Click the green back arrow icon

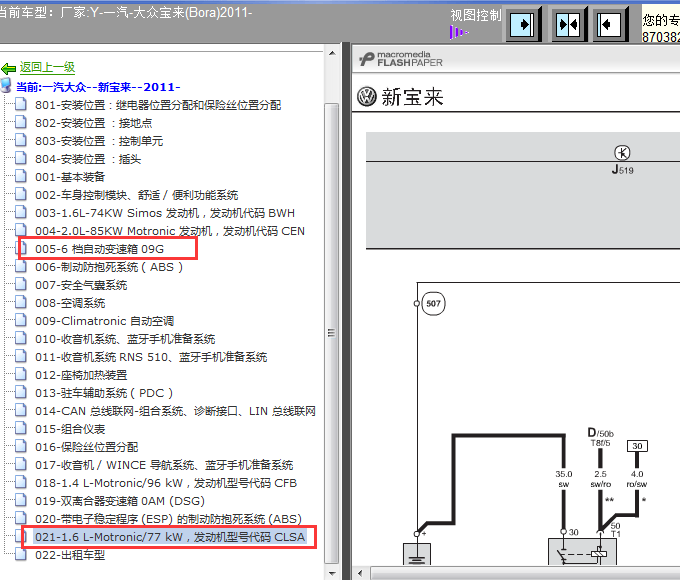8,68
